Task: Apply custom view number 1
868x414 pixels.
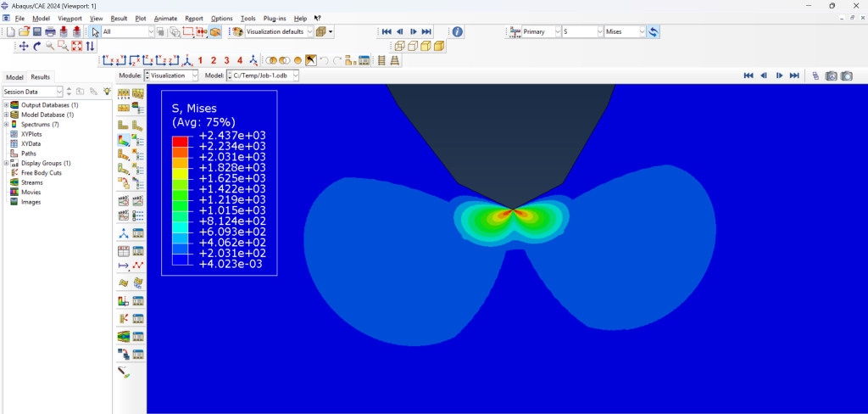Action: (x=200, y=60)
